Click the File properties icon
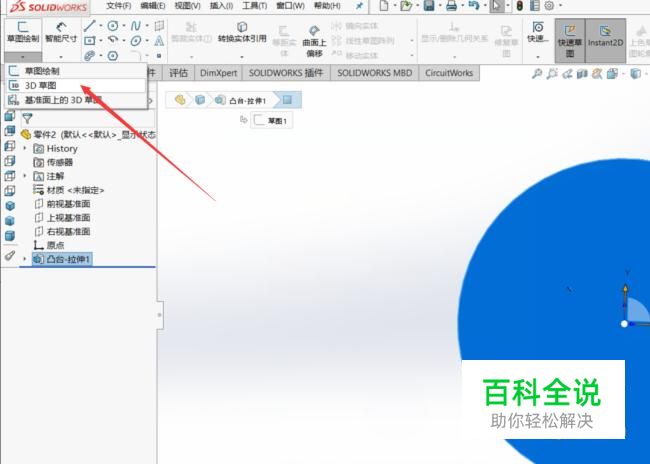This screenshot has height=464, width=650. coord(535,6)
